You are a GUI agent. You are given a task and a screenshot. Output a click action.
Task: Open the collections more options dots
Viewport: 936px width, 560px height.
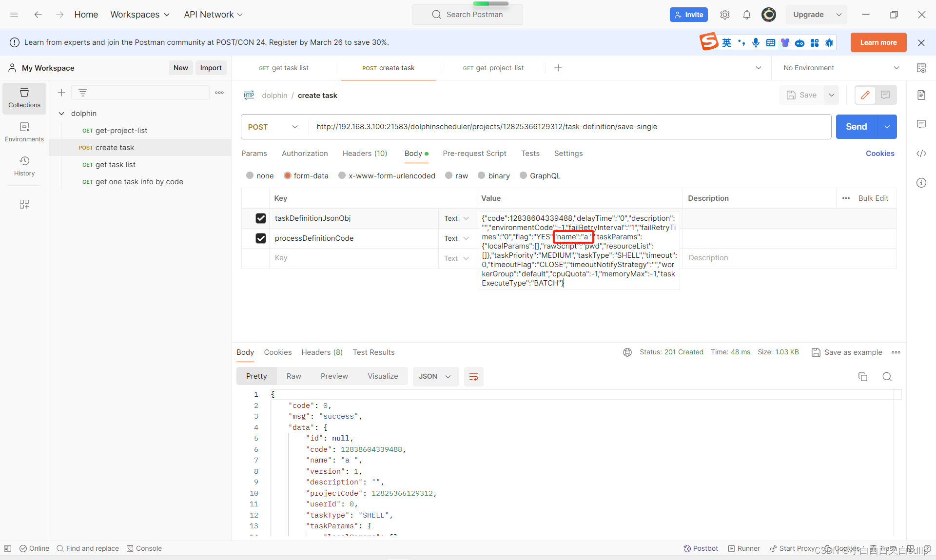click(219, 93)
